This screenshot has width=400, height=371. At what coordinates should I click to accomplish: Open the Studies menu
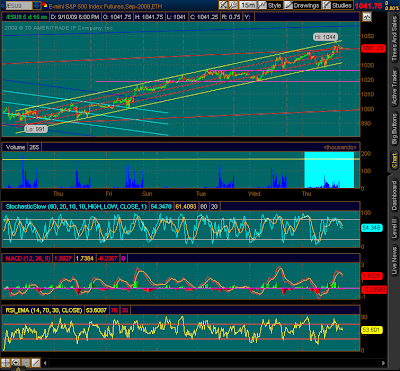[x=337, y=5]
